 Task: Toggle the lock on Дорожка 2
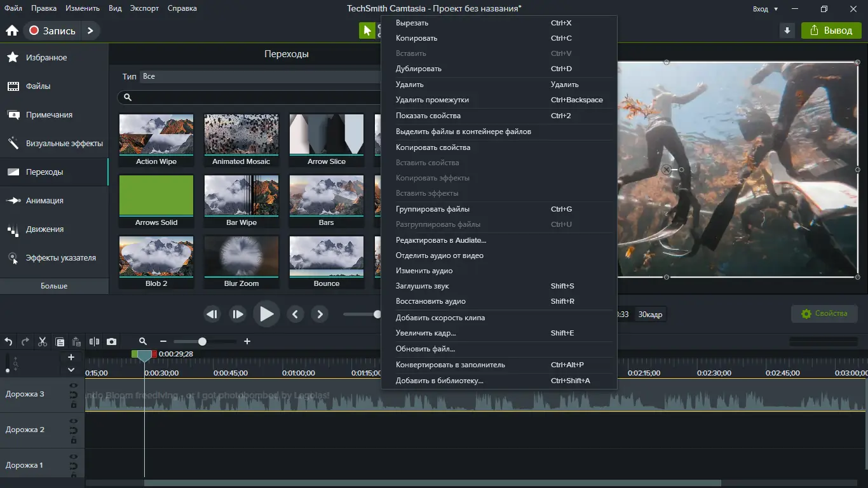(74, 440)
